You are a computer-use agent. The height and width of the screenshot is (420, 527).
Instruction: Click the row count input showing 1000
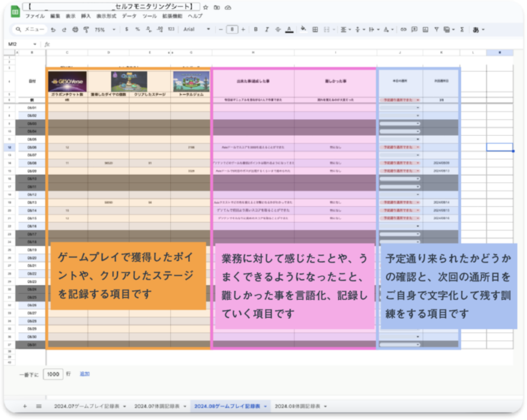53,374
